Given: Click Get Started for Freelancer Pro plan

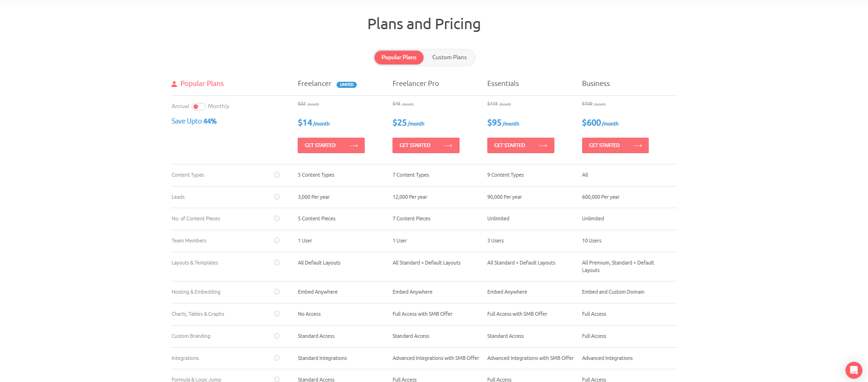Looking at the screenshot, I should coord(426,146).
